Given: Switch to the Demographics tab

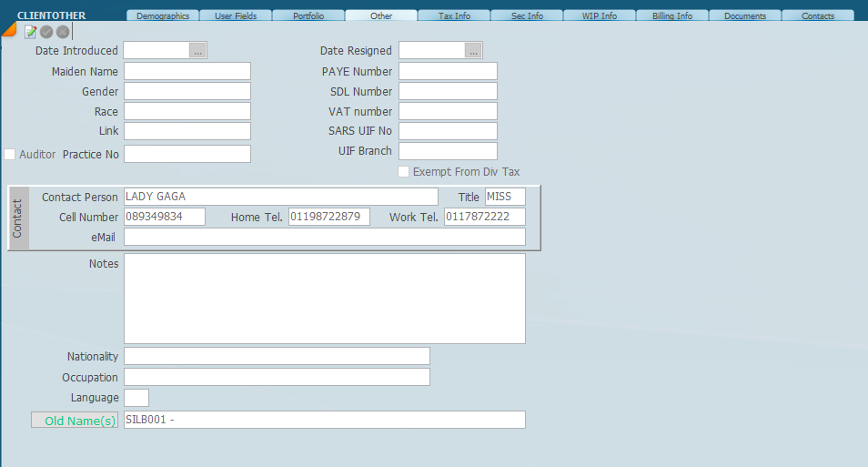Looking at the screenshot, I should [163, 15].
